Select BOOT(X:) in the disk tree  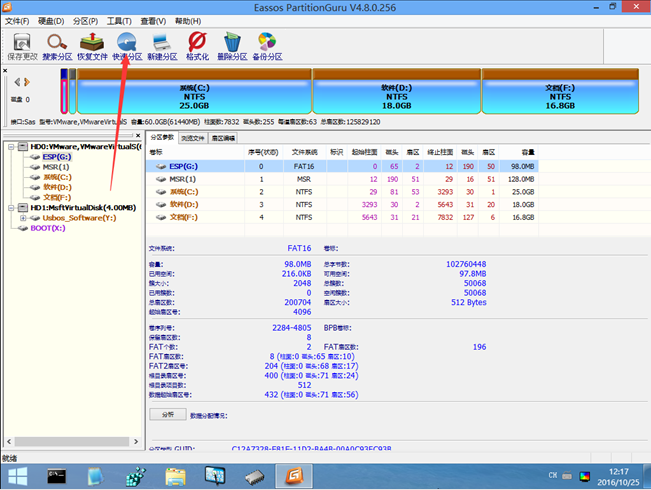(x=48, y=228)
